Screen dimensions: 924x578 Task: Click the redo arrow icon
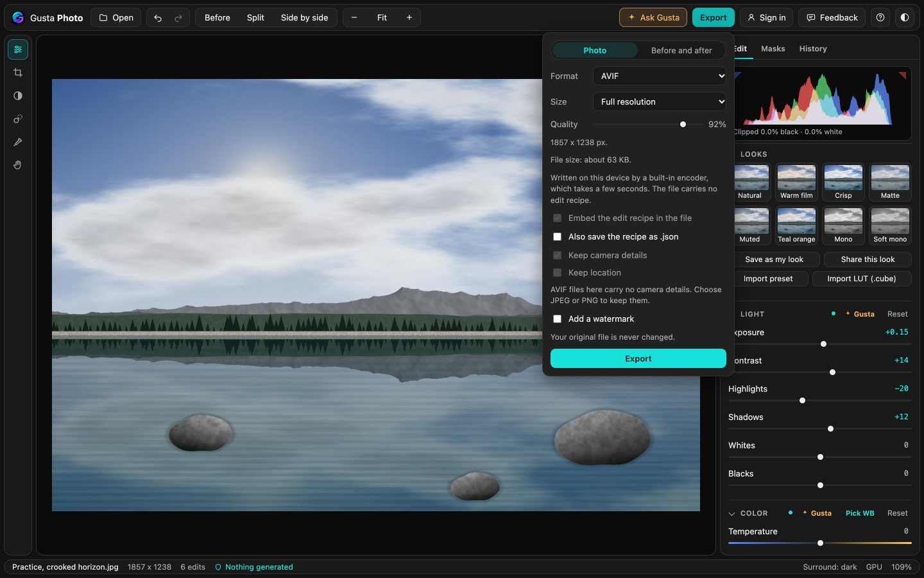coord(178,17)
